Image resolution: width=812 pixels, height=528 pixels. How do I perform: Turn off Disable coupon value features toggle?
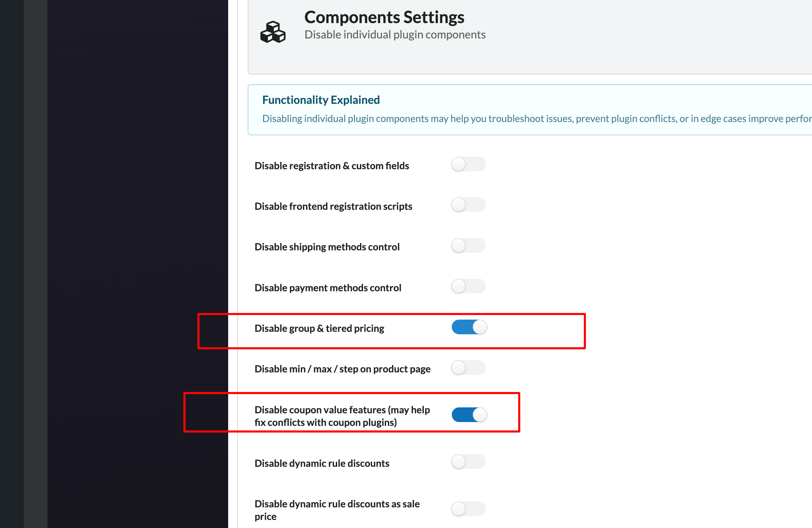[469, 415]
